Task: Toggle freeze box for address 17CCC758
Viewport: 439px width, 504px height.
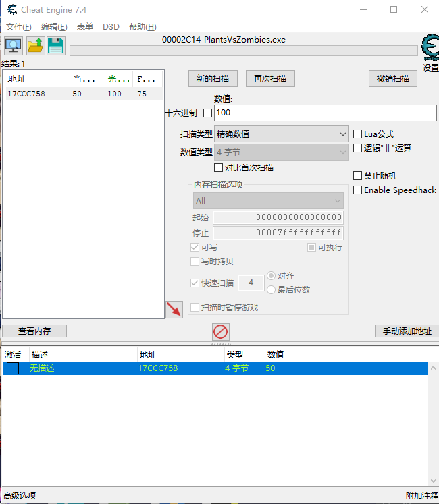Action: pyautogui.click(x=13, y=368)
